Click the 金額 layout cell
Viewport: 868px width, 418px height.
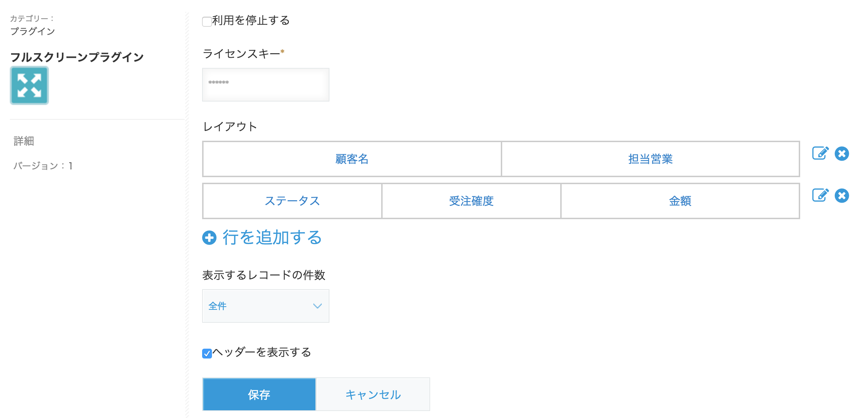(x=680, y=201)
